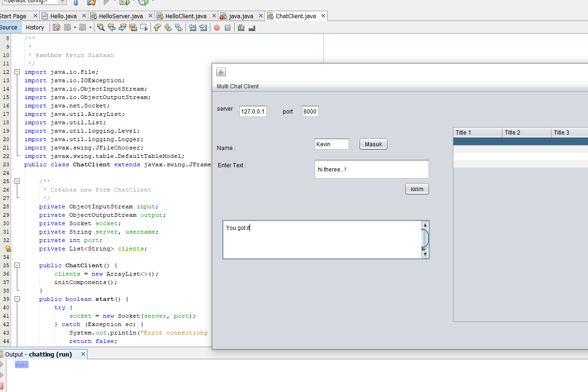The height and width of the screenshot is (392, 588).
Task: Switch to the HelloServer.java tab
Action: click(121, 16)
